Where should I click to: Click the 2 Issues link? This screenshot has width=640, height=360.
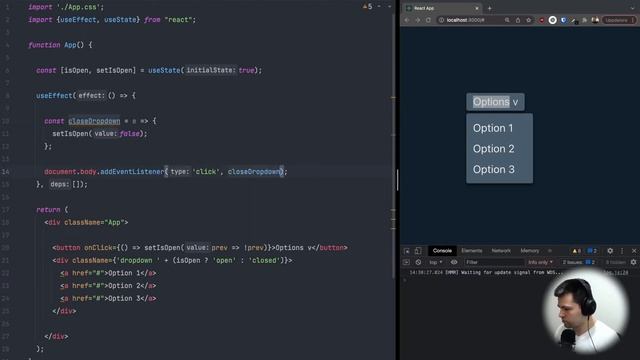(x=579, y=262)
